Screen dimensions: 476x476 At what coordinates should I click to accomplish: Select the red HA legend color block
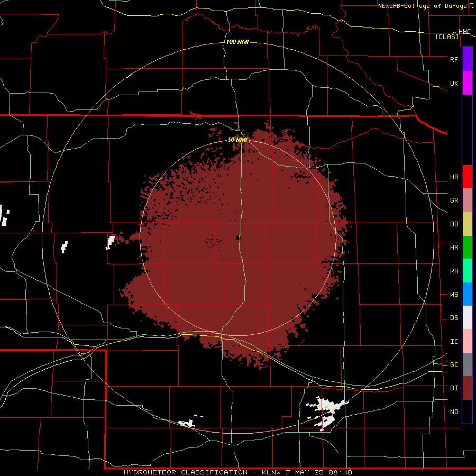point(467,177)
